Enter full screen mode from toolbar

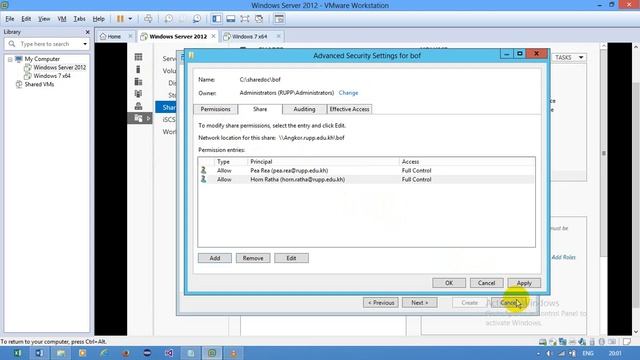coord(244,19)
